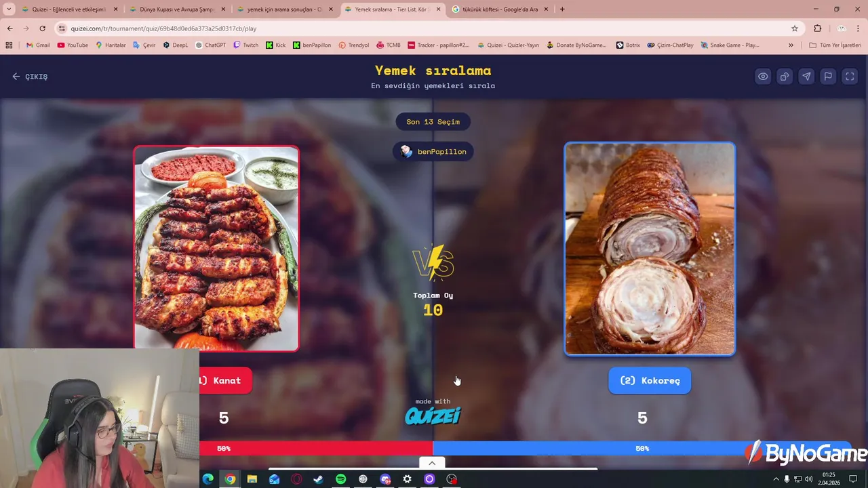The image size is (868, 488).
Task: Click the report flag icon
Action: 828,77
